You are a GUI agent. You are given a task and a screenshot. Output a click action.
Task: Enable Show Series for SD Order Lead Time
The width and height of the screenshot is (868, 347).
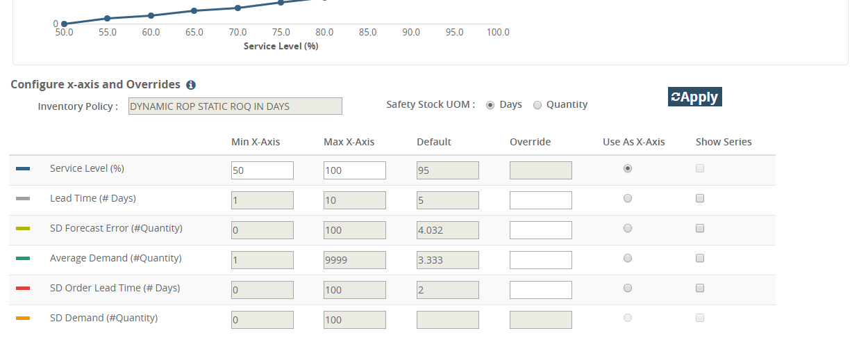coord(700,288)
